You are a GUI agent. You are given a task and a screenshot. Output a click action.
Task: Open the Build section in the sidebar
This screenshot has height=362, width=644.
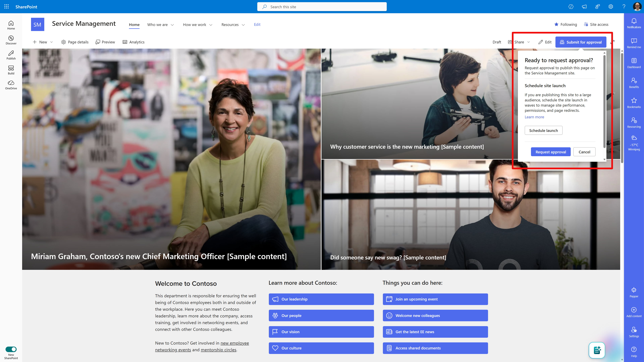point(11,70)
